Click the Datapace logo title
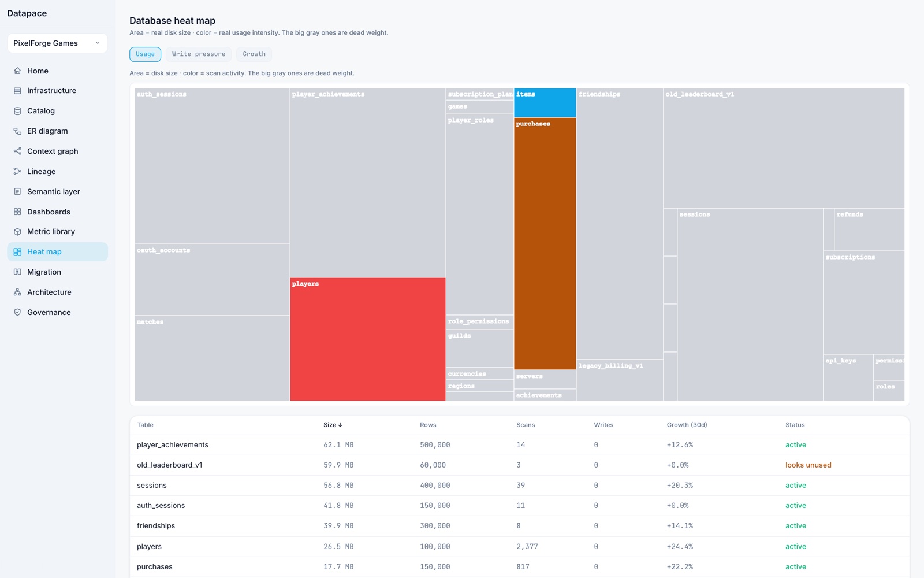The width and height of the screenshot is (924, 578). tap(27, 13)
